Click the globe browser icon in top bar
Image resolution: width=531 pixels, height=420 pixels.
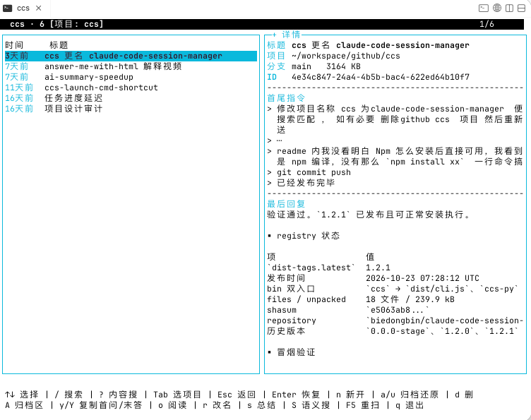497,8
